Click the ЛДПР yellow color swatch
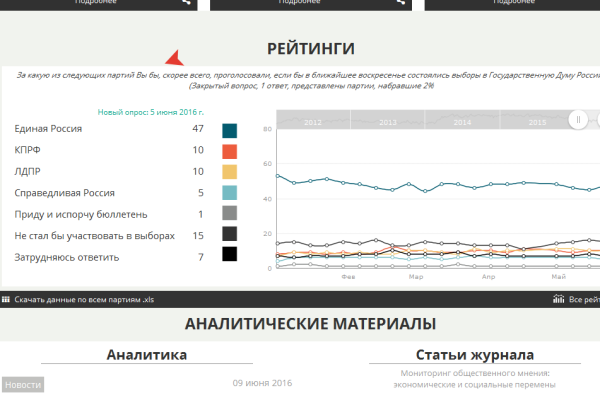Screen dimensions: 600x400 tap(230, 172)
